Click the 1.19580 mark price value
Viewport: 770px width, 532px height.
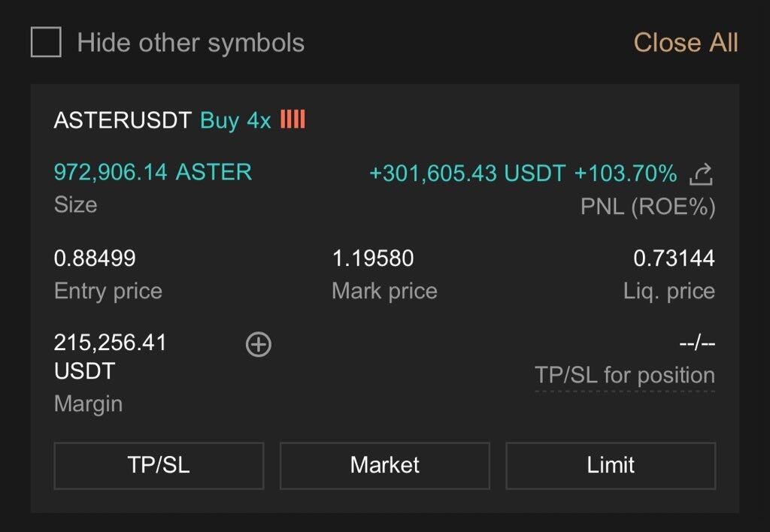coord(373,259)
